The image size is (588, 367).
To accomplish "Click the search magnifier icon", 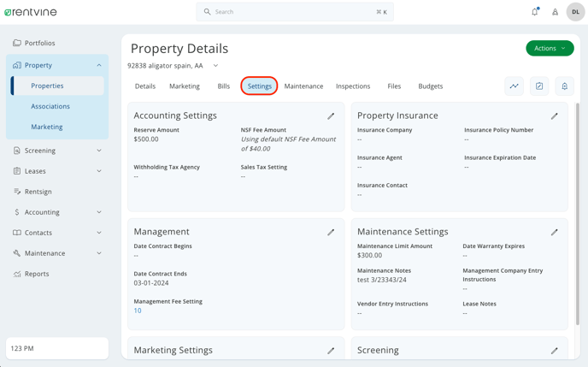I will pyautogui.click(x=207, y=12).
